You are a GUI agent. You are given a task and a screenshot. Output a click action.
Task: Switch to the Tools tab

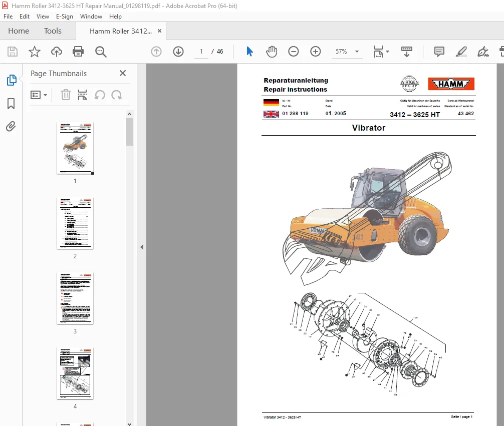pos(53,31)
